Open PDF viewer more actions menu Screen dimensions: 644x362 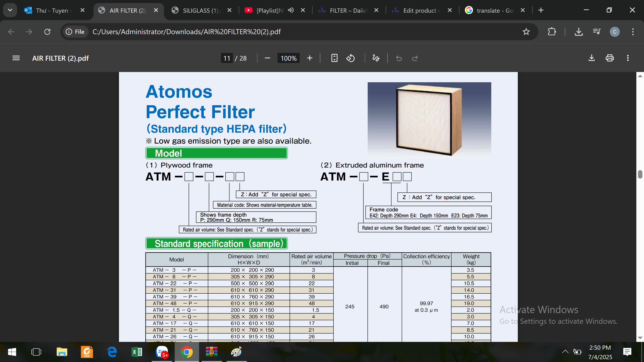[627, 58]
